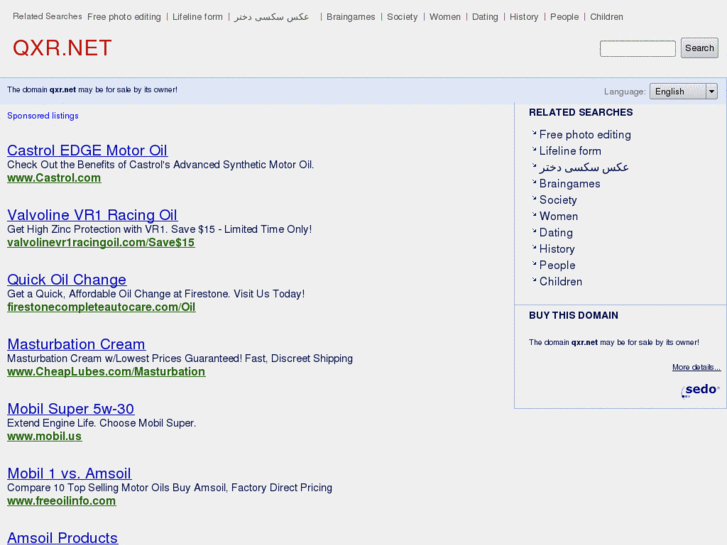
Task: Select Braingames in sidebar
Action: pos(569,184)
